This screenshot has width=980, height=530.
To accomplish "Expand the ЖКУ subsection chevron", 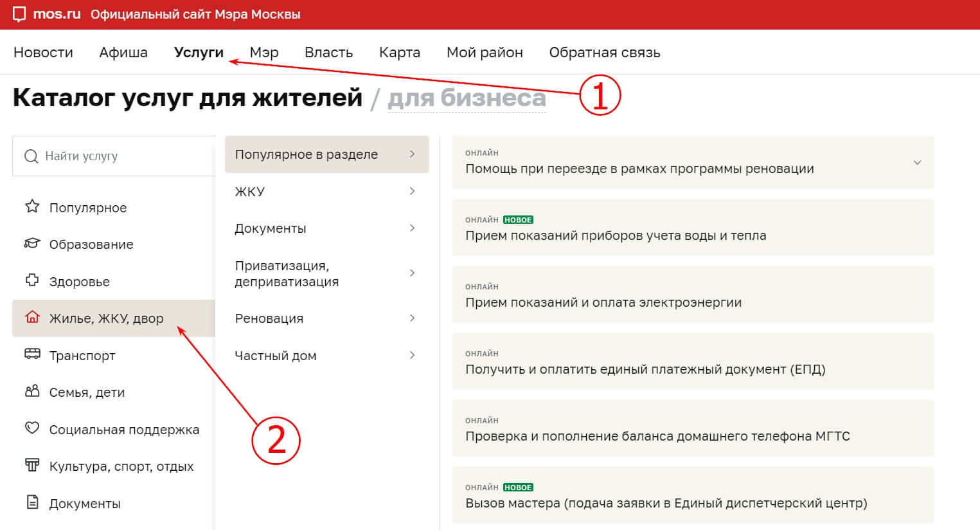I will 412,191.
